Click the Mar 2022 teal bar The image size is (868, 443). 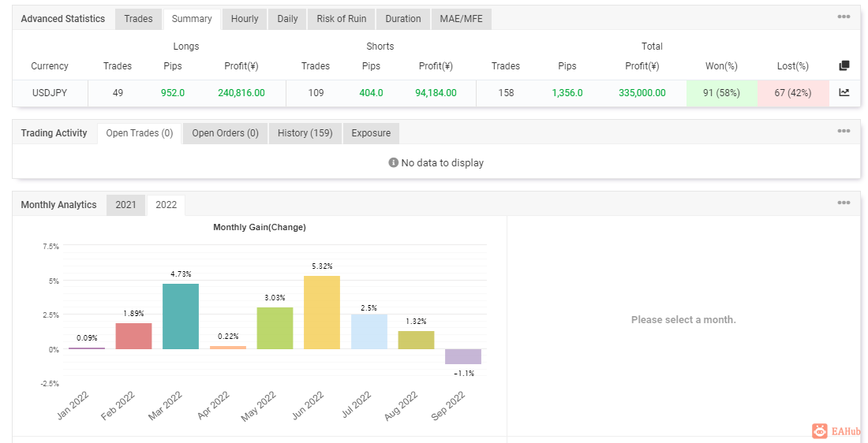point(181,317)
